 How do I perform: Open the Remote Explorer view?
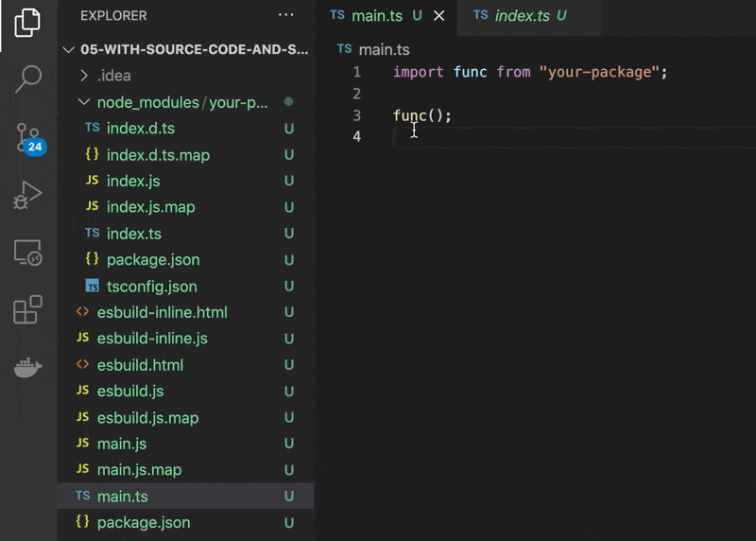(x=27, y=253)
